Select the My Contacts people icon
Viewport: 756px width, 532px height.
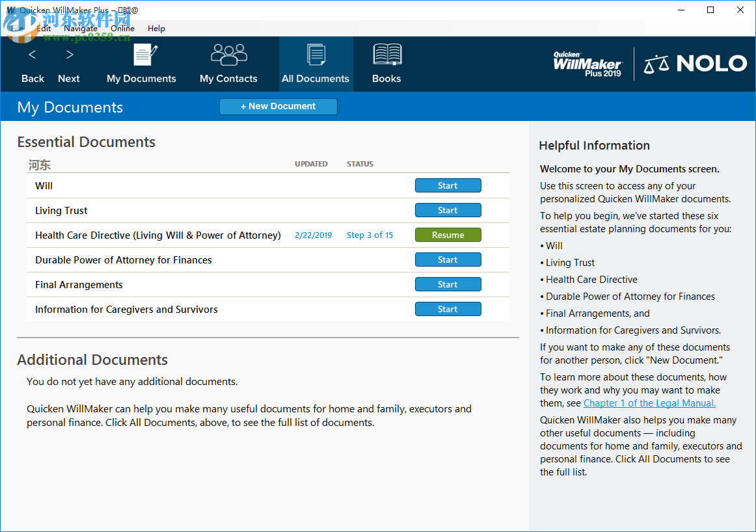(228, 63)
